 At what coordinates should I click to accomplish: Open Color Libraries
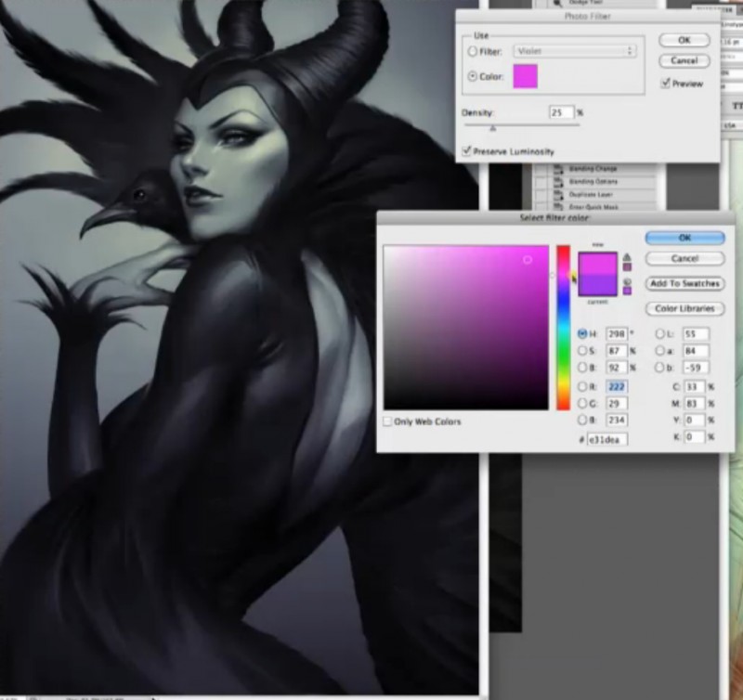click(x=685, y=308)
